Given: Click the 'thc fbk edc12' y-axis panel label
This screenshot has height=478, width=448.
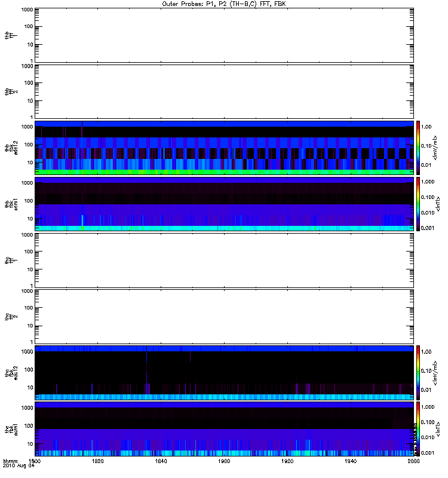Looking at the screenshot, I should click(11, 372).
